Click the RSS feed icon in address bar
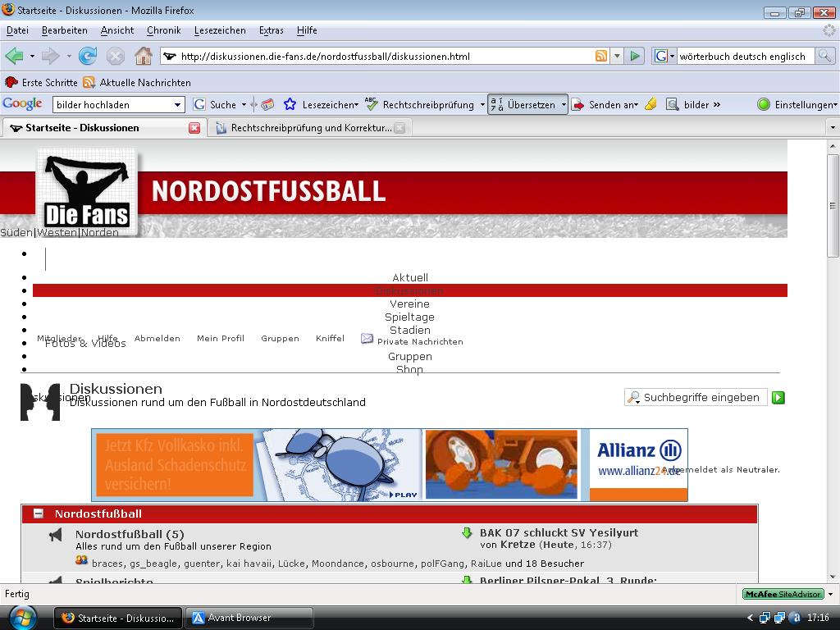This screenshot has width=840, height=630. coord(601,56)
